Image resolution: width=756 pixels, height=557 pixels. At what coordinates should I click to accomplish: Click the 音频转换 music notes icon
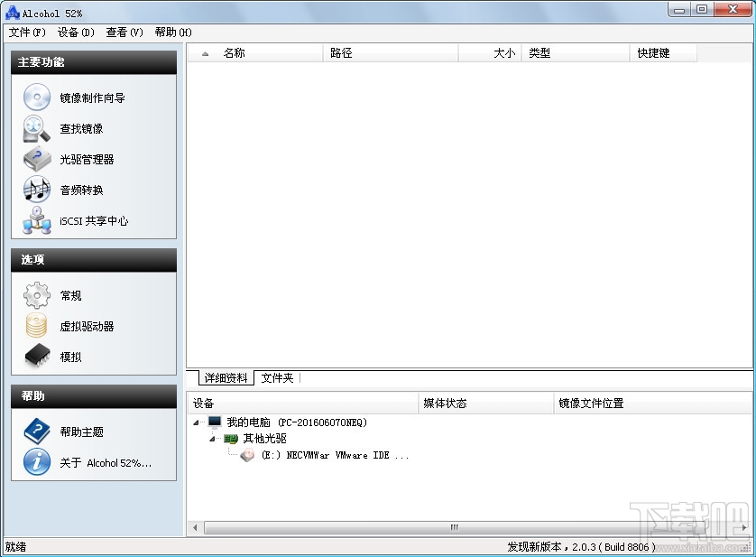37,190
